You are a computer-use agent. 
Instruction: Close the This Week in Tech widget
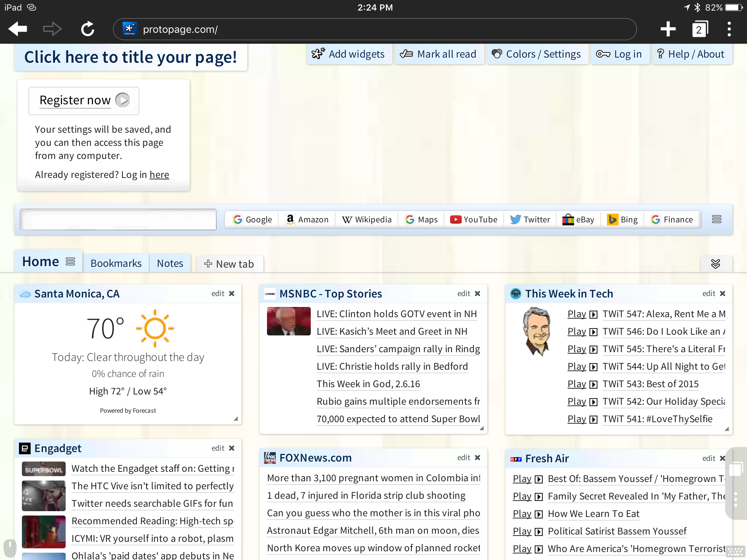(723, 293)
